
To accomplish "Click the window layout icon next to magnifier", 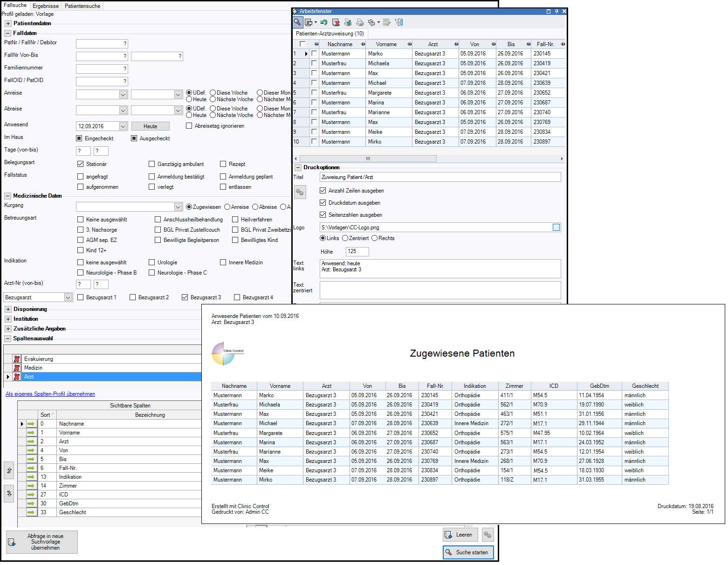I will pos(309,22).
